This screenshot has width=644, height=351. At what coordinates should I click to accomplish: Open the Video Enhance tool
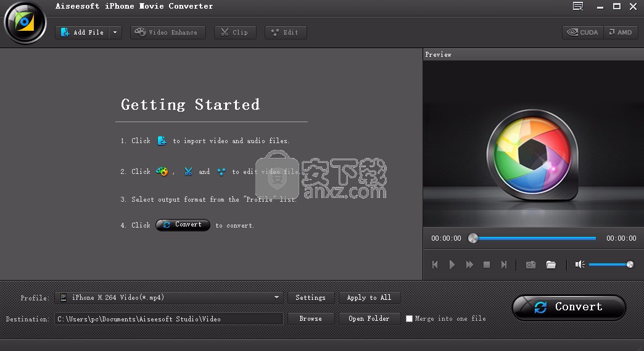tap(168, 33)
